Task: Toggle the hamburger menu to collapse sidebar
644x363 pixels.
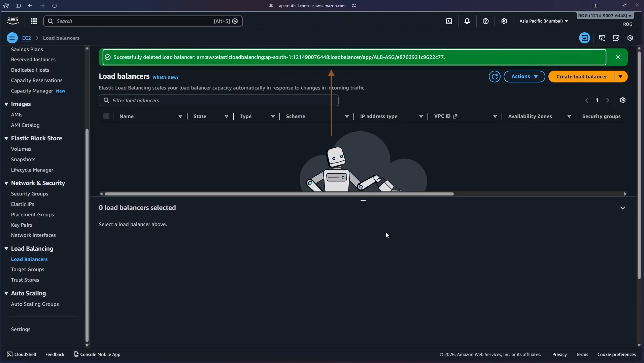Action: tap(12, 38)
